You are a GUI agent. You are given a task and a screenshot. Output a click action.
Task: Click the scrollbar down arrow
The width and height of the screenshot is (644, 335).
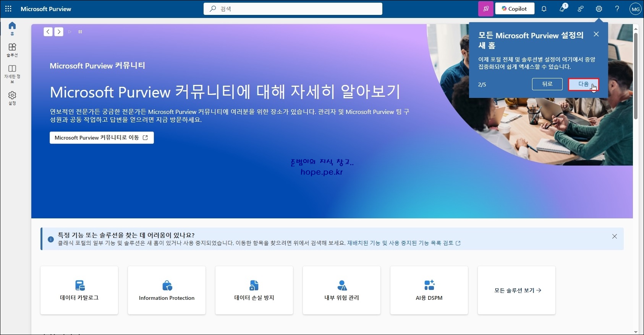click(x=636, y=332)
